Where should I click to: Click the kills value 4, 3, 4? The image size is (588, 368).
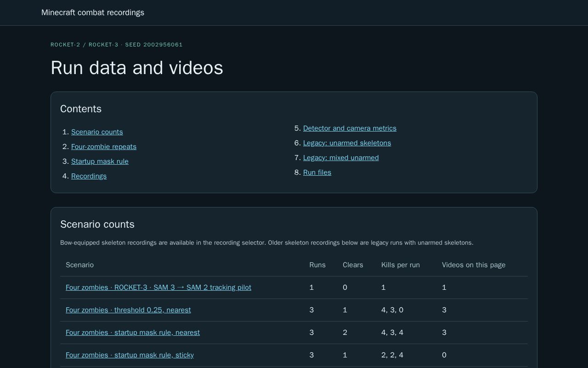pos(392,333)
